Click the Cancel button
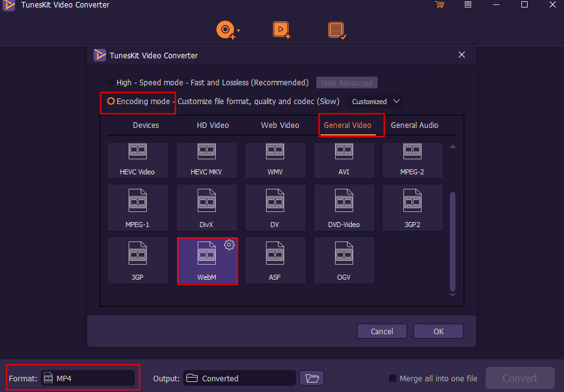 pos(381,331)
